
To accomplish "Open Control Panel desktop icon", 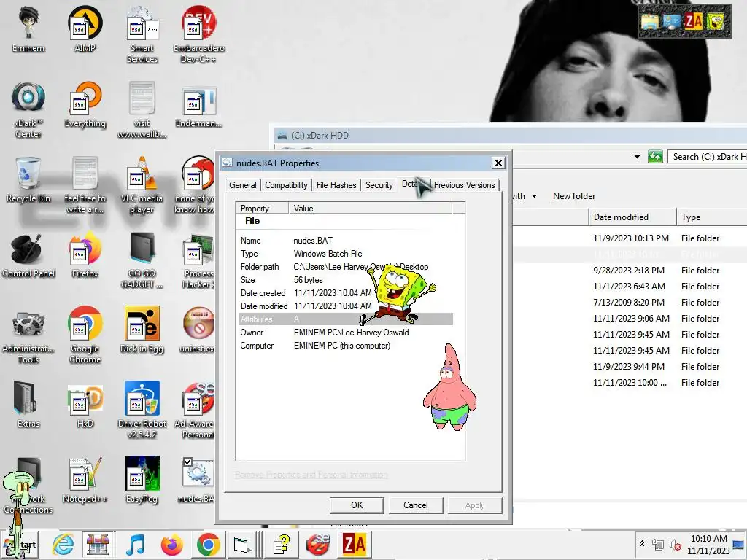I will tap(28, 255).
